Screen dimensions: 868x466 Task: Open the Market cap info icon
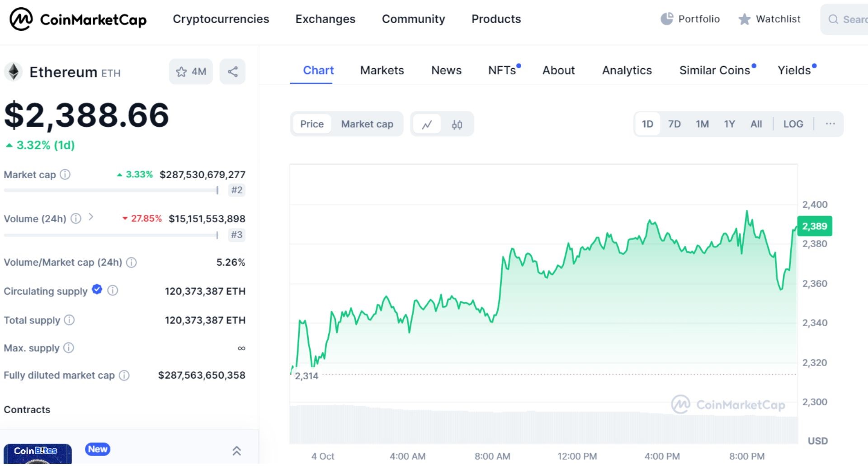pyautogui.click(x=65, y=174)
